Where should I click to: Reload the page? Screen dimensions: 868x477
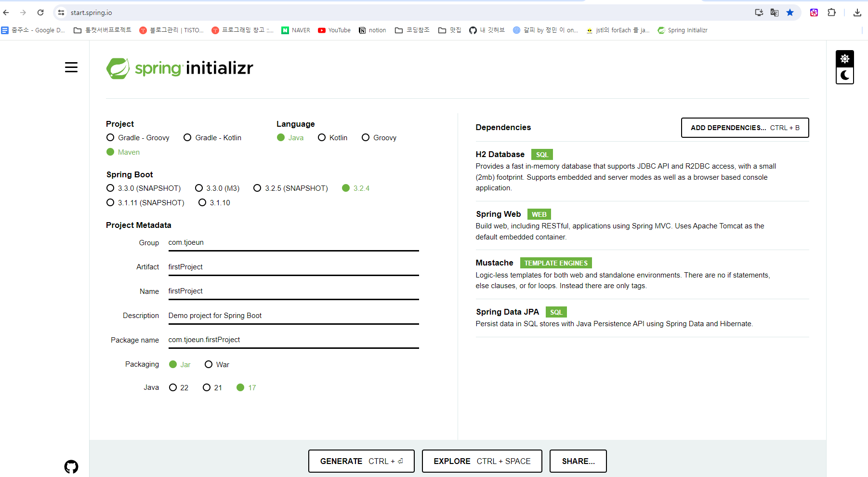tap(40, 13)
